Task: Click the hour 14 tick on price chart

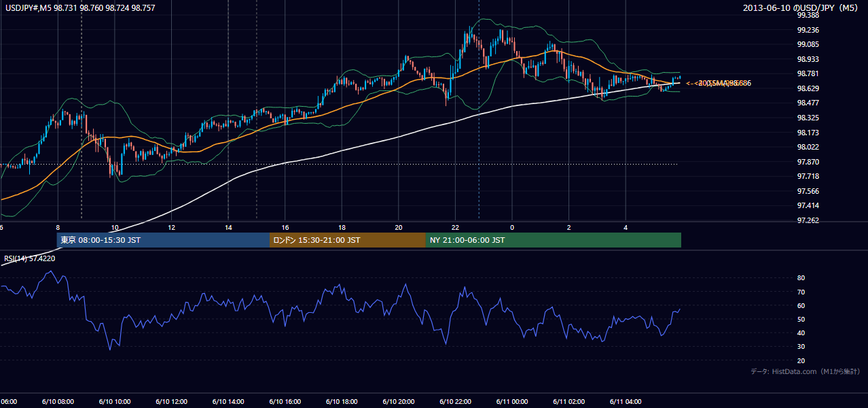Action: (x=228, y=228)
